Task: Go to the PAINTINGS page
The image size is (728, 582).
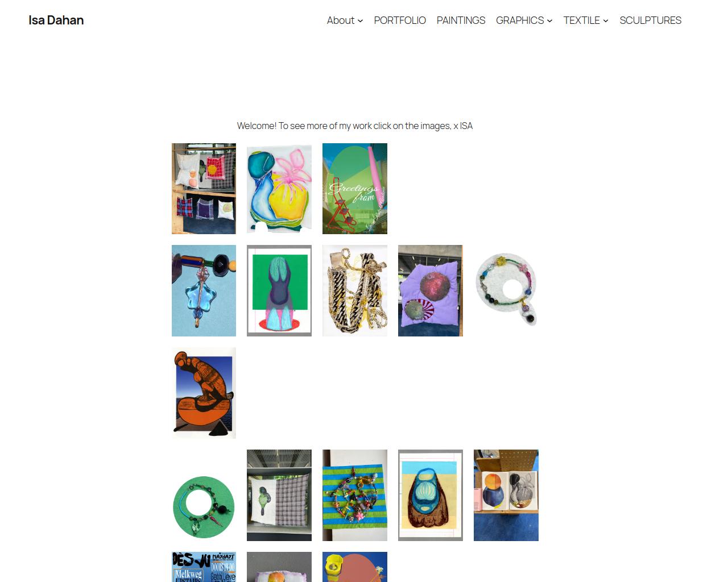Action: pos(461,20)
